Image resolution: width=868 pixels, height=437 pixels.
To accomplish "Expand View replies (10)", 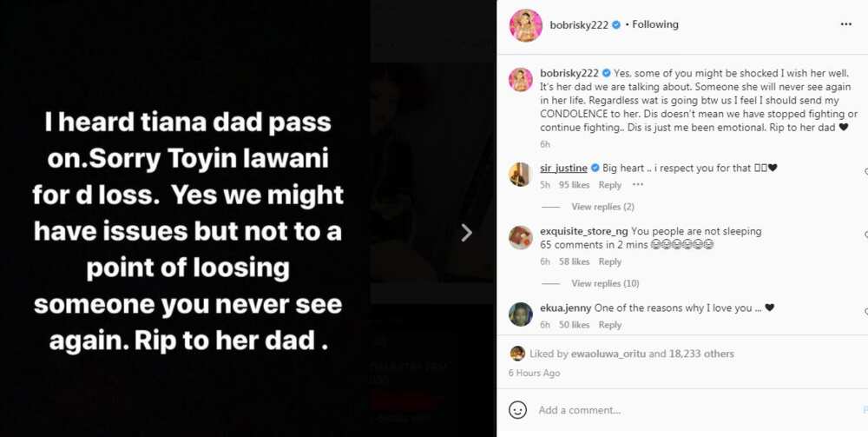I will (605, 283).
